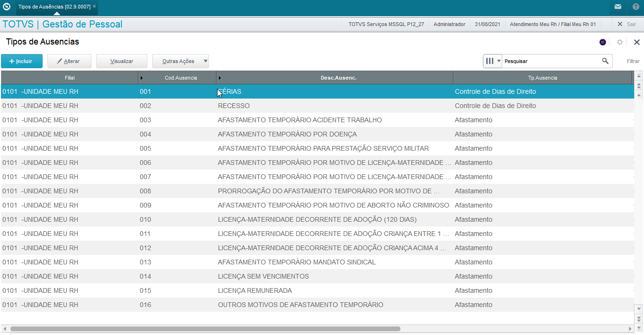Select PRORROGAÇÃO DO AFASTAMENTO TEMPORÁRIO row
This screenshot has height=335, width=644.
pyautogui.click(x=317, y=191)
